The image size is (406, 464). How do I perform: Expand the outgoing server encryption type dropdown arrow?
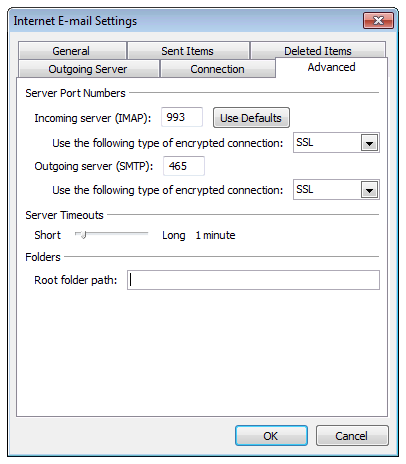tap(369, 190)
